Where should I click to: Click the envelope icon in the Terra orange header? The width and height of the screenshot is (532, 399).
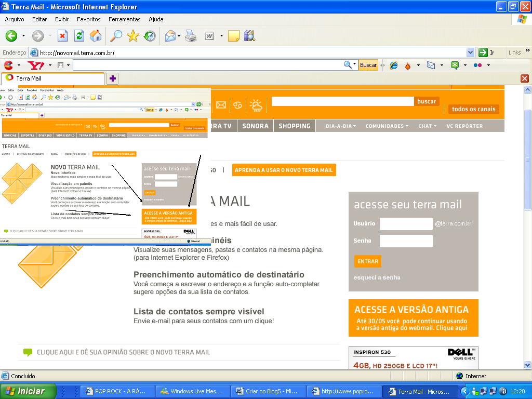(221, 105)
